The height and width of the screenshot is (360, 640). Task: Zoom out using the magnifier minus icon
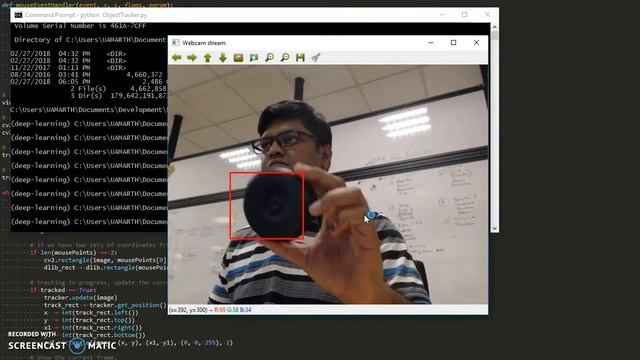(x=285, y=58)
